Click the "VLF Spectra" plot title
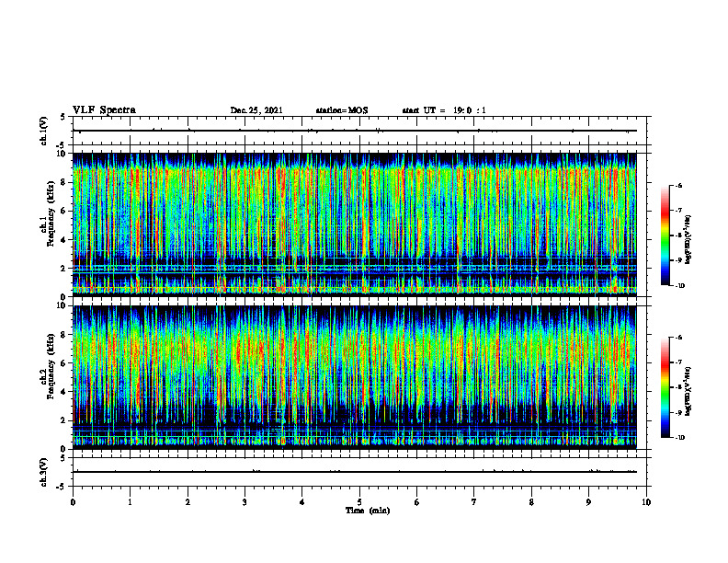Viewport: 728px width, 563px height. tap(104, 110)
